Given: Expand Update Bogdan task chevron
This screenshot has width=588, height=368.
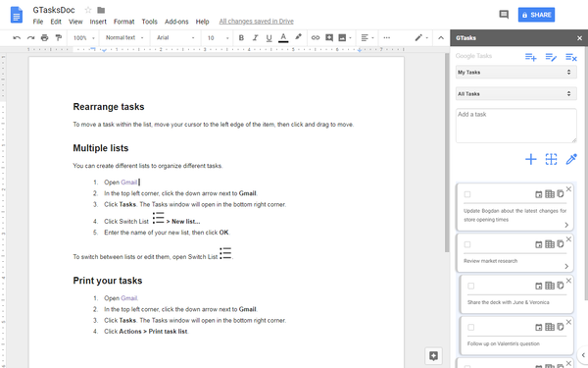Looking at the screenshot, I should pos(566,225).
